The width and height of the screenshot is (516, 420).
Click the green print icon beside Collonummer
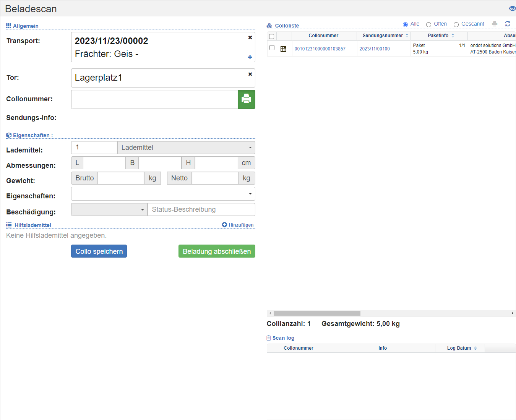coord(247,99)
